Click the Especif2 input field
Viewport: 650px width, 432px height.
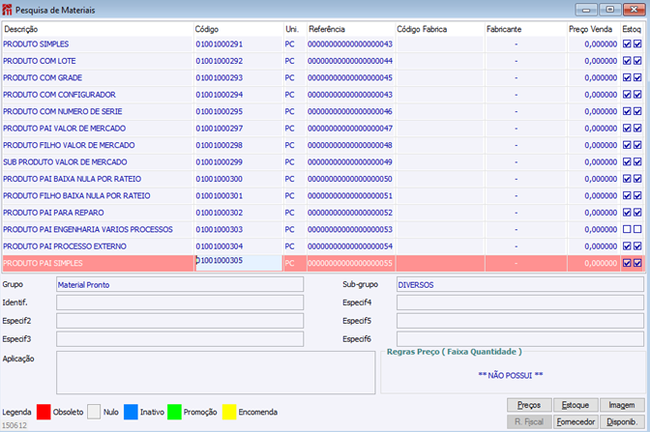tap(180, 321)
